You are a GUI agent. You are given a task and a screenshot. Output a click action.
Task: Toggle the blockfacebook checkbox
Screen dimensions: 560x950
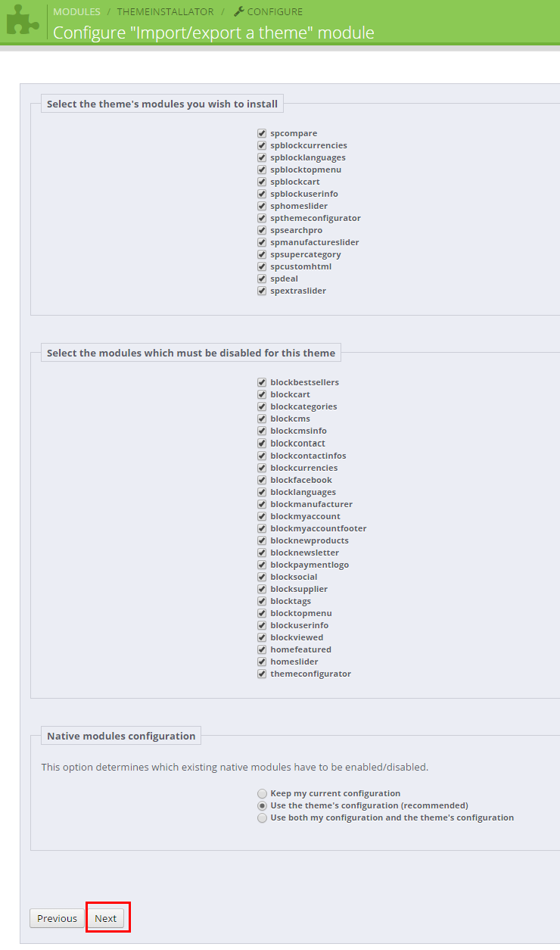[262, 480]
